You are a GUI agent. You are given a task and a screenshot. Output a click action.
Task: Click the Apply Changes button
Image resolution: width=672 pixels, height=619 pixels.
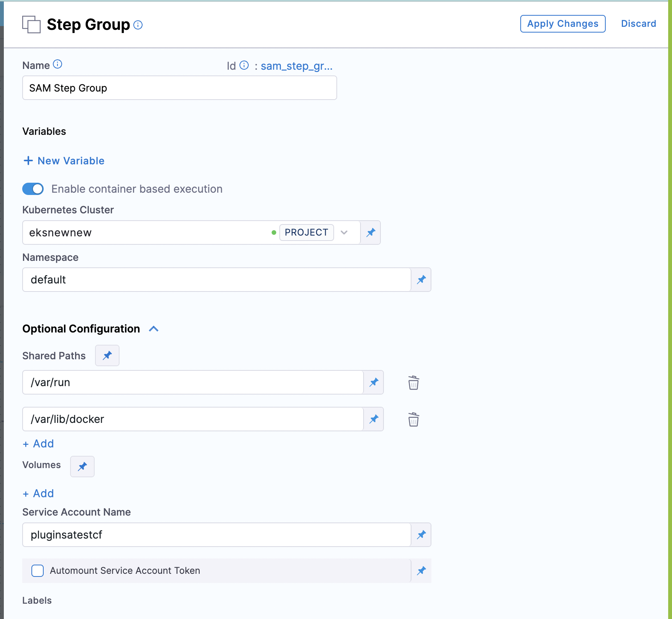(x=562, y=23)
